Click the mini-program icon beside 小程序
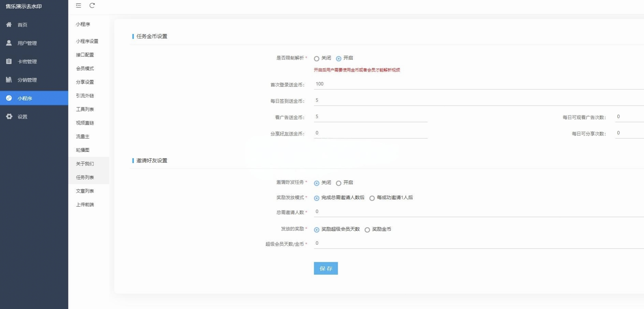 [9, 98]
